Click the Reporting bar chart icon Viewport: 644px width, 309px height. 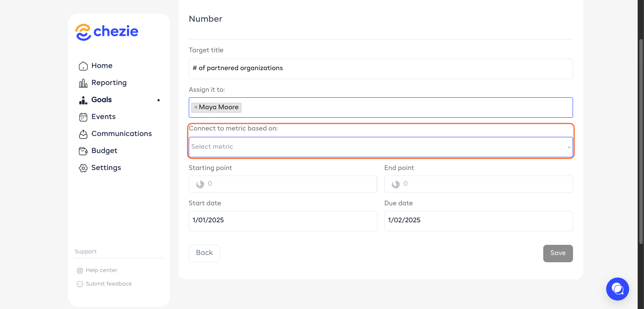83,83
